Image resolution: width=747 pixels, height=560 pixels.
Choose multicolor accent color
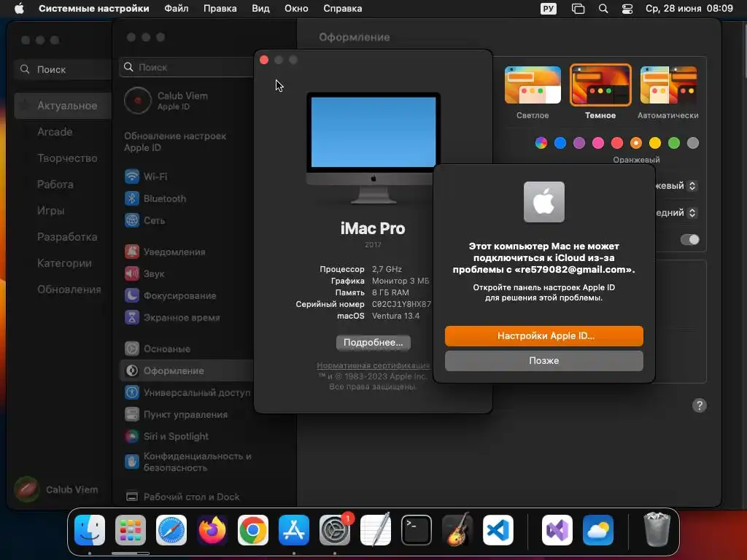[x=541, y=143]
